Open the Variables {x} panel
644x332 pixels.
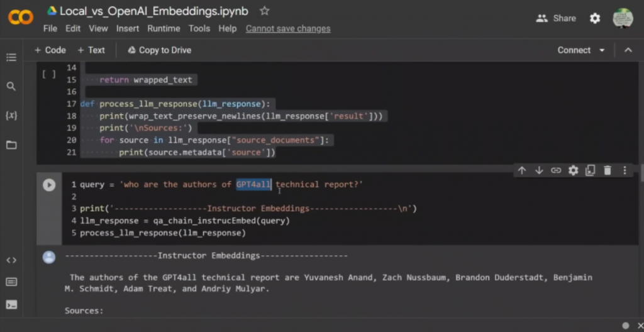coord(11,116)
